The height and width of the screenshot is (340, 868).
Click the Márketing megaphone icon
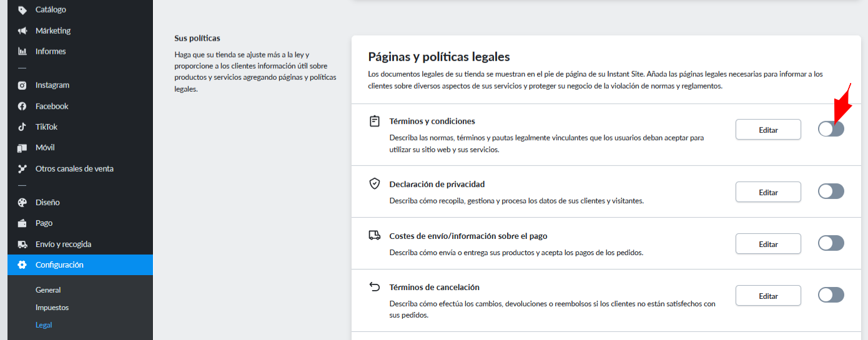click(22, 31)
